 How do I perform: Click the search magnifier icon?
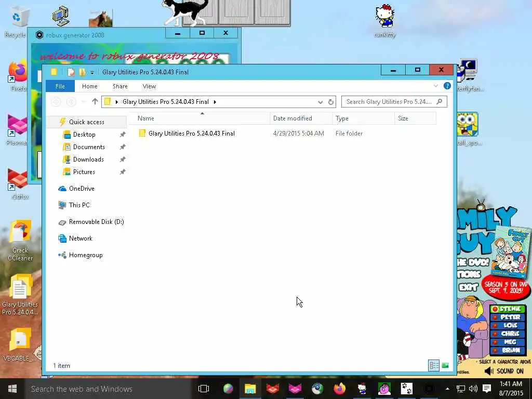[x=440, y=101]
